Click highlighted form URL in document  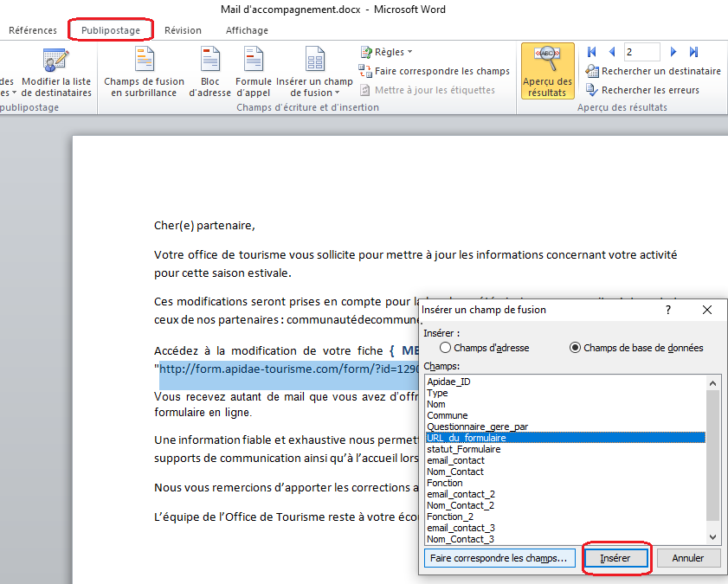click(x=289, y=369)
